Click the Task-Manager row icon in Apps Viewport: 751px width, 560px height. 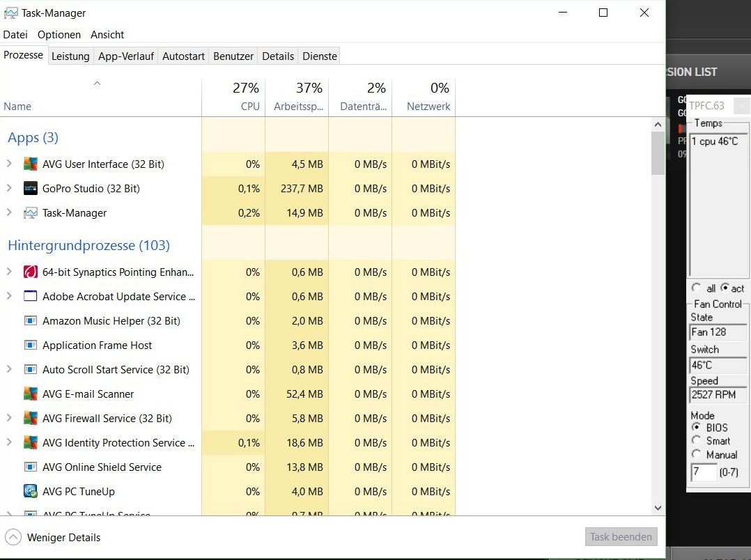(x=30, y=213)
